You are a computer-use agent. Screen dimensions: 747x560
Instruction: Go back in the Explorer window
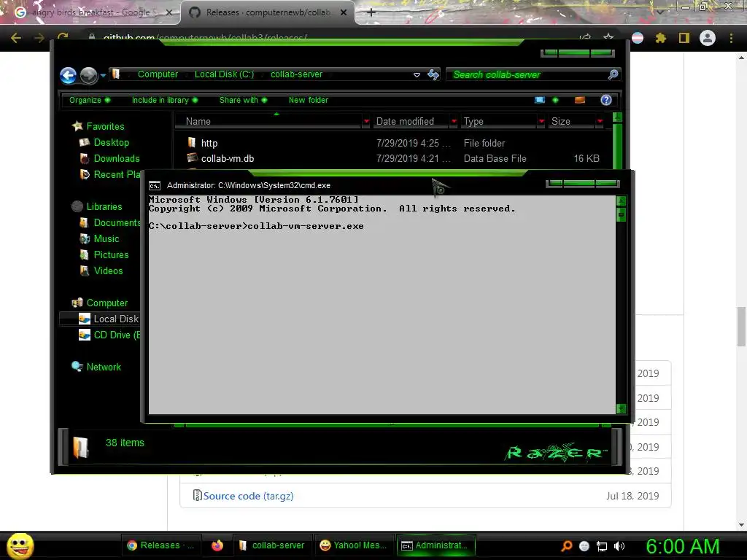[x=68, y=75]
